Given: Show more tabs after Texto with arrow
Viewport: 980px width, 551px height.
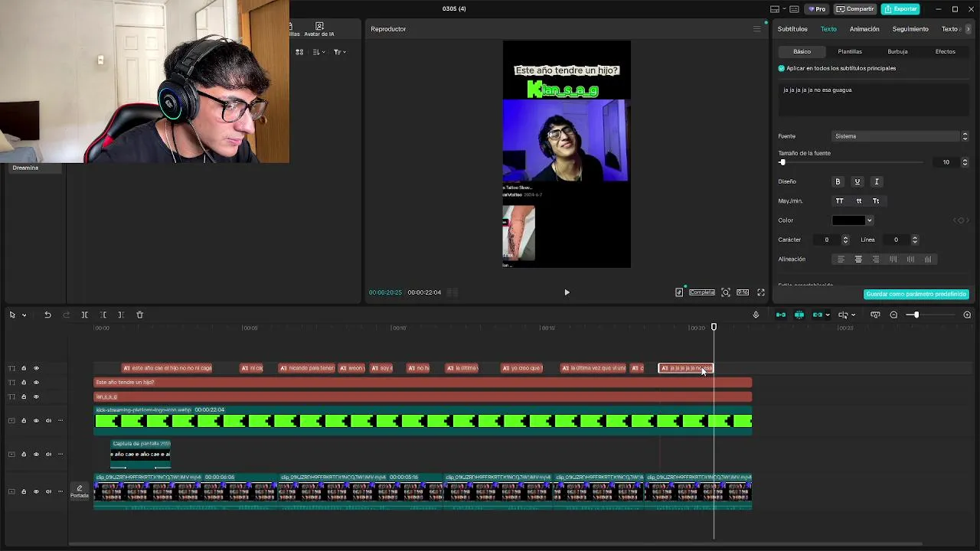Looking at the screenshot, I should (968, 29).
